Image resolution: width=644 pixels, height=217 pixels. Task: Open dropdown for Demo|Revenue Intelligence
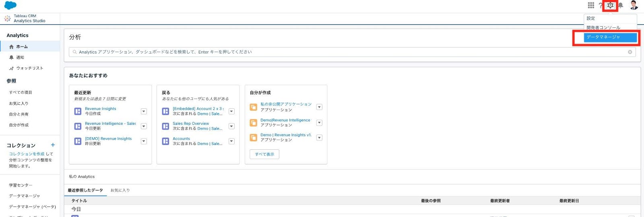(319, 123)
